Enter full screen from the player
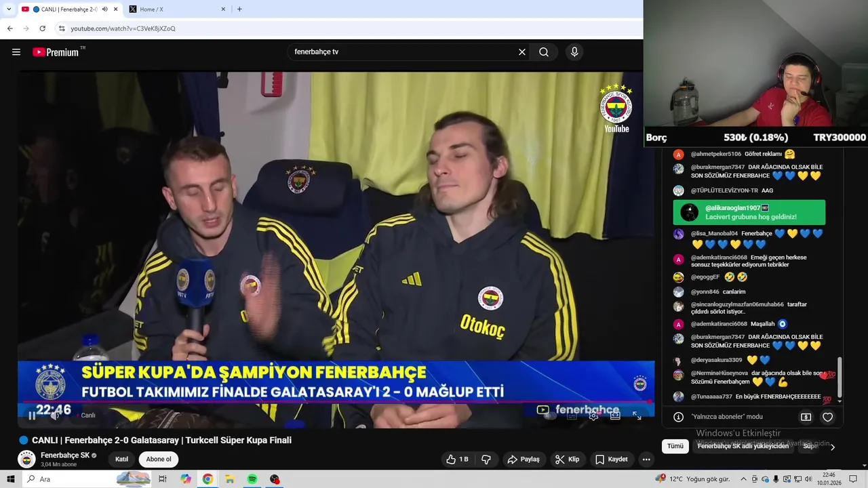This screenshot has height=488, width=868. tap(637, 415)
